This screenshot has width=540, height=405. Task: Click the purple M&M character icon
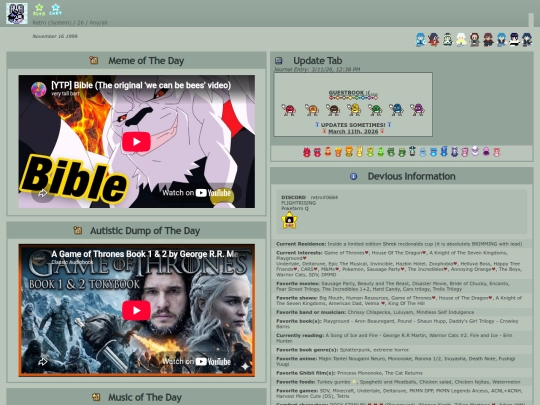[417, 109]
